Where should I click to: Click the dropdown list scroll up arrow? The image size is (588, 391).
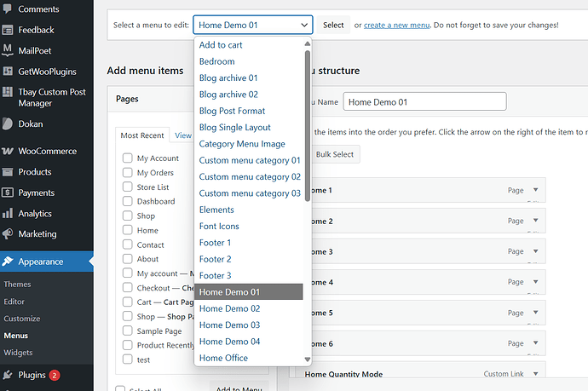pos(308,43)
